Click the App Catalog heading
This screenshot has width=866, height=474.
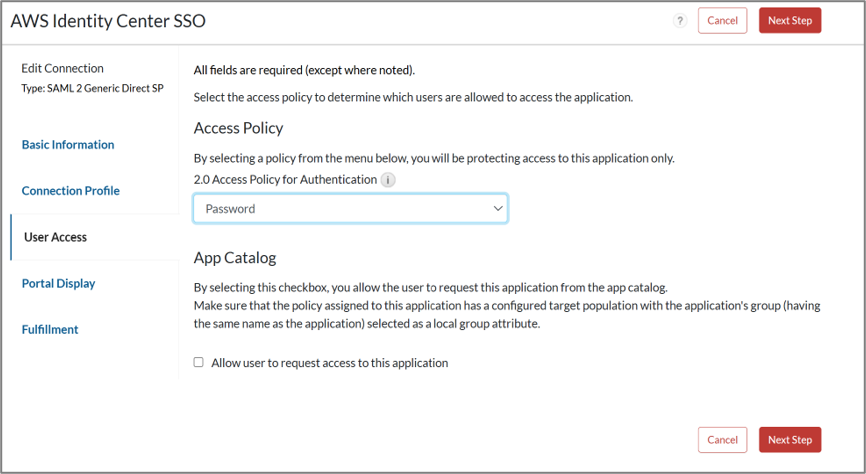235,258
